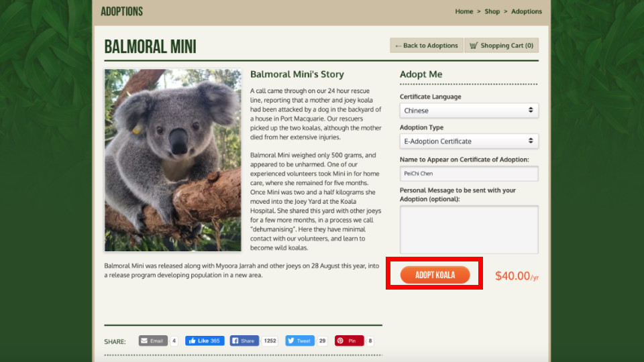
Task: Pin the page with Pinterest button
Action: tap(349, 341)
